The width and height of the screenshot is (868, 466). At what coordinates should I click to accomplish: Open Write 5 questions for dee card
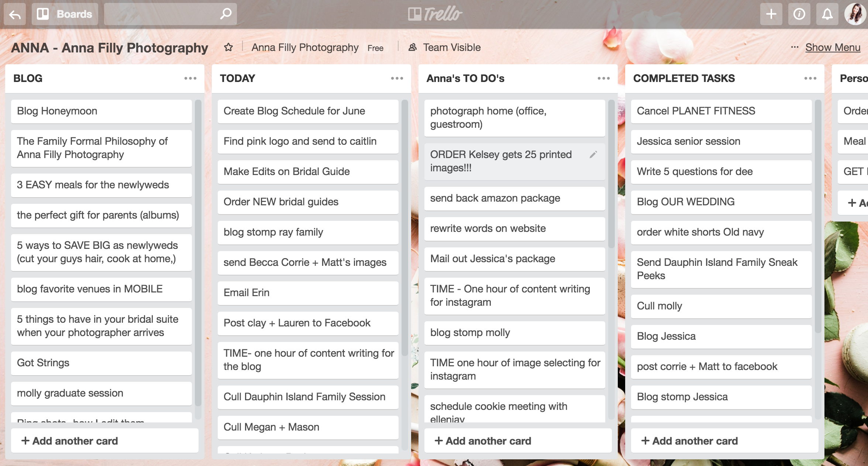[721, 172]
